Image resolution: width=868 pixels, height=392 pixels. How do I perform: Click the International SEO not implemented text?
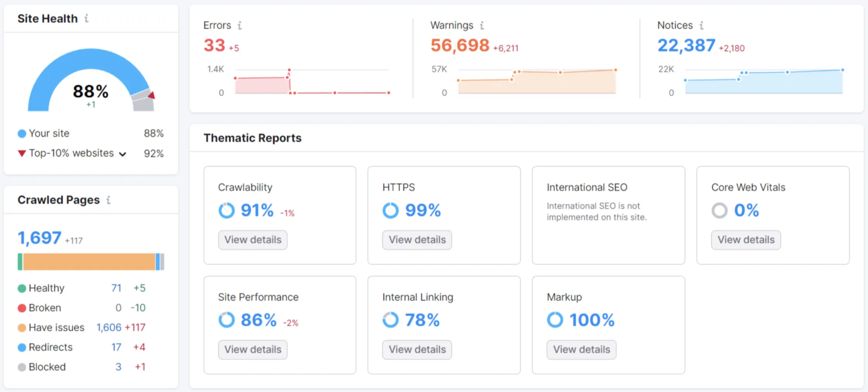(x=597, y=211)
